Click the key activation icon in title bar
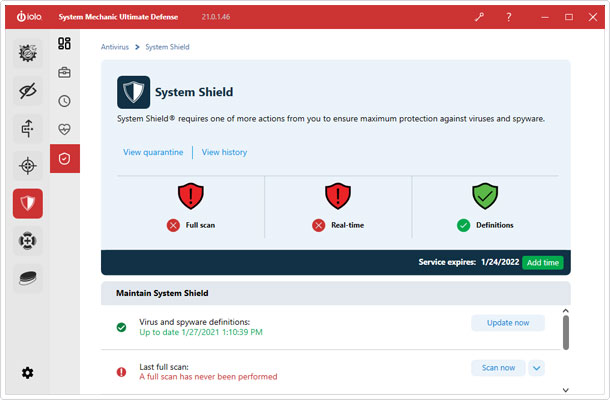This screenshot has width=610, height=400. point(479,17)
